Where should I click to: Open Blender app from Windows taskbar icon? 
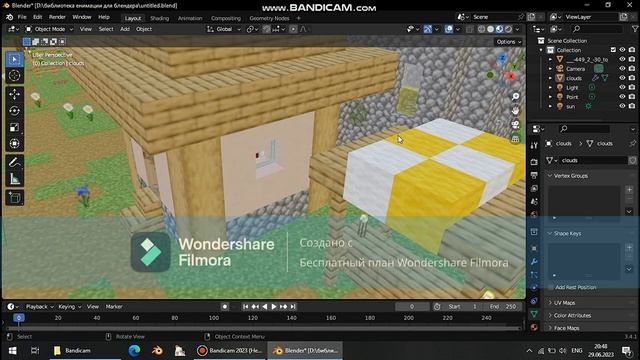(x=157, y=350)
